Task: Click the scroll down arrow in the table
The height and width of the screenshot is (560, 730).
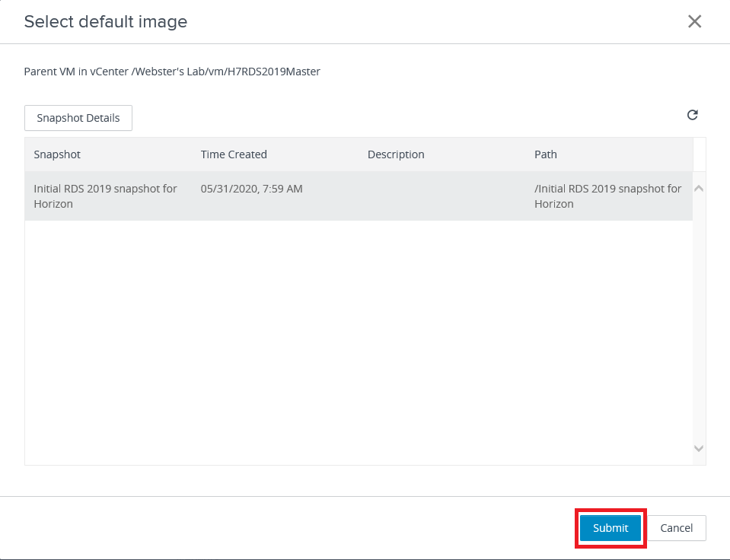Action: [699, 449]
